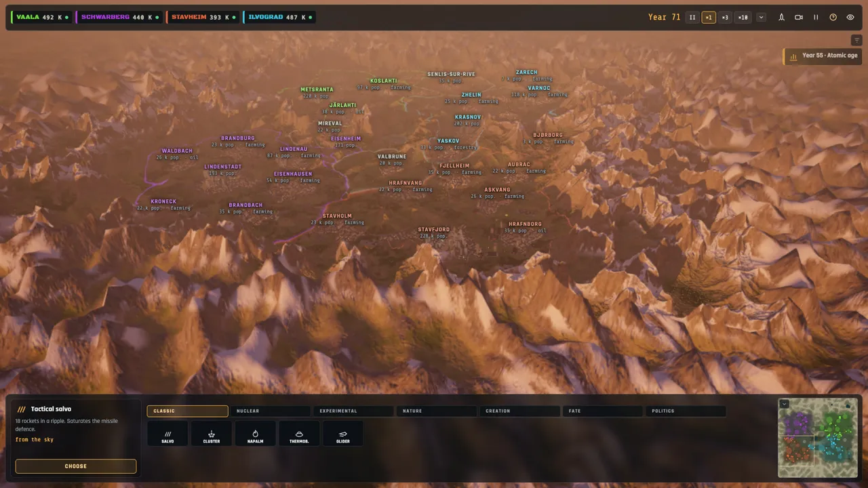
Task: Click the Metsranta city label
Action: (317, 89)
